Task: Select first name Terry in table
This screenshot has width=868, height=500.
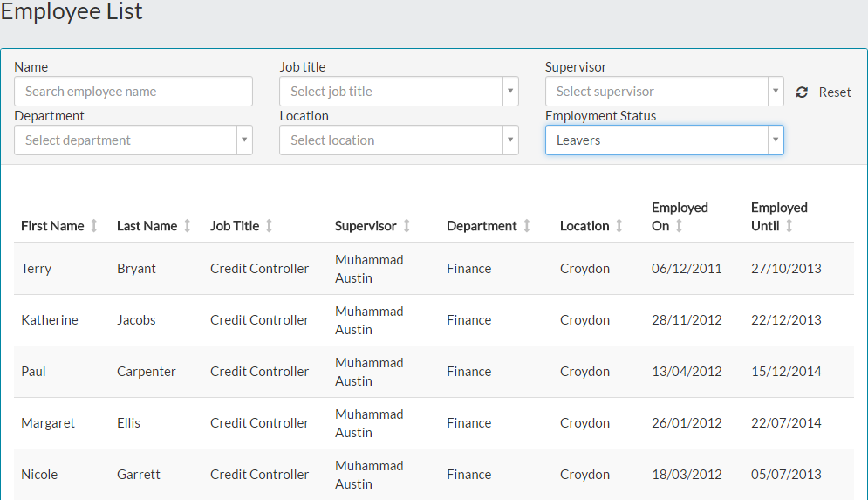Action: (x=36, y=269)
